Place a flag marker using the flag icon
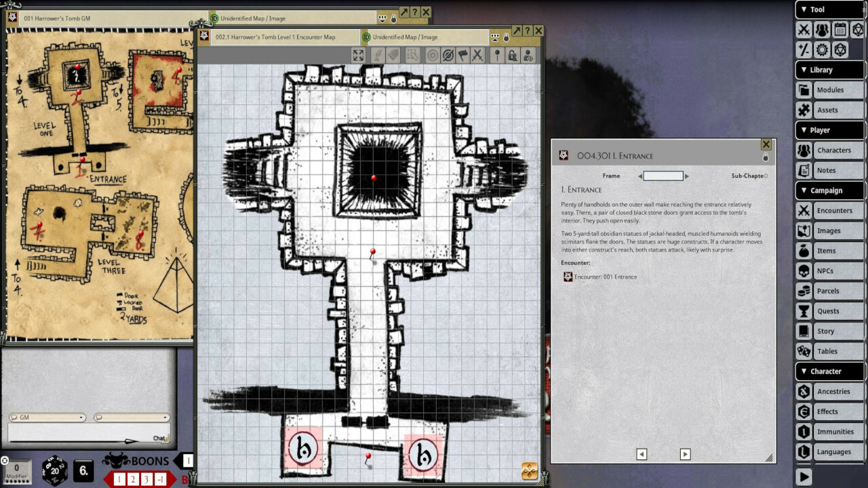 pyautogui.click(x=462, y=56)
